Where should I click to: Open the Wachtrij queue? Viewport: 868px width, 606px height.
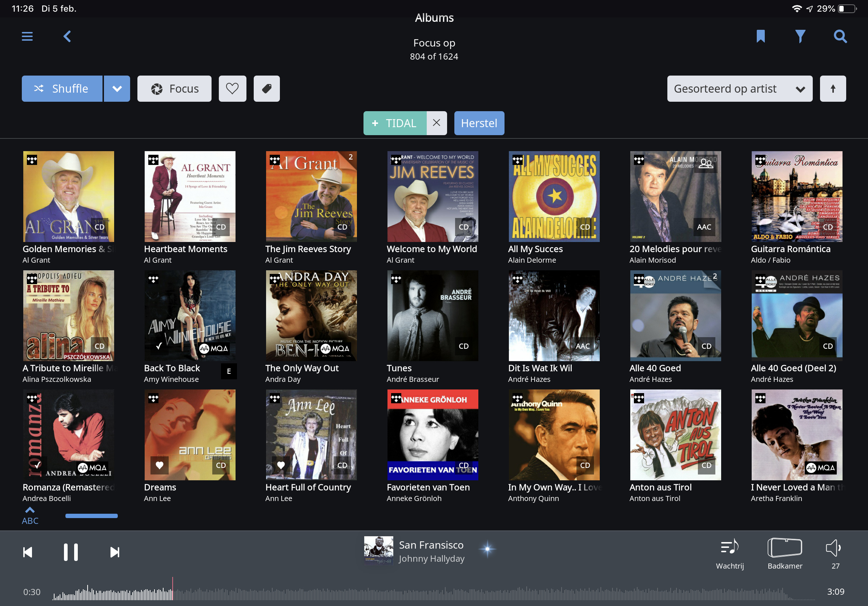point(730,554)
